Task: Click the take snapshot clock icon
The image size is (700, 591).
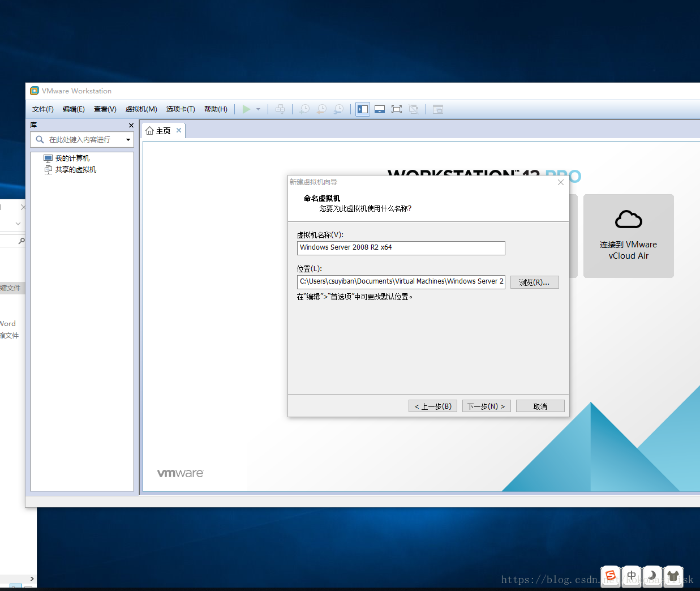Action: [x=304, y=109]
